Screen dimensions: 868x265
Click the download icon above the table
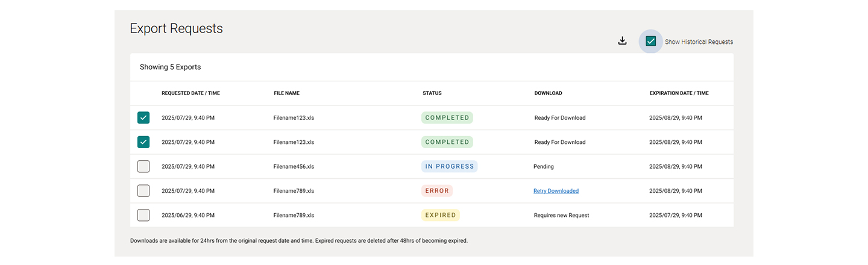tap(623, 41)
